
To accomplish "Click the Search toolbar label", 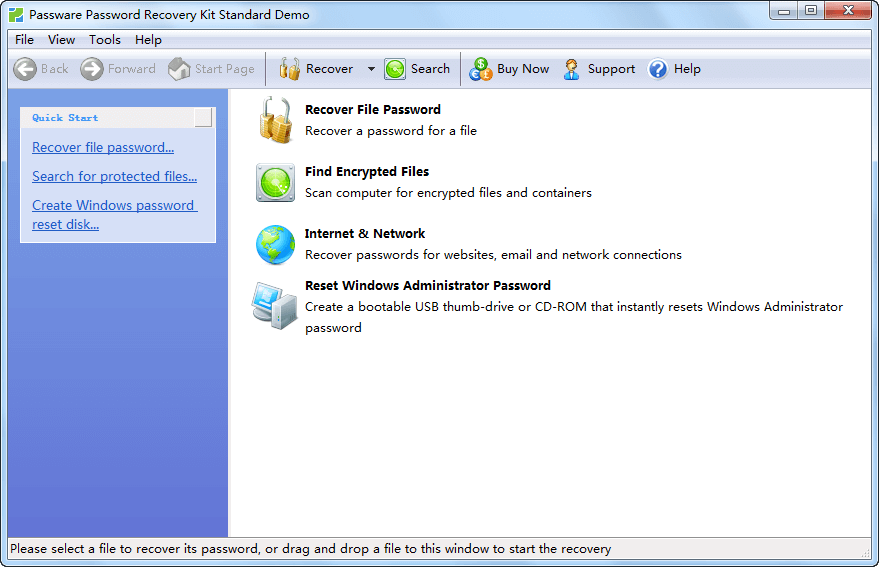I will click(431, 69).
